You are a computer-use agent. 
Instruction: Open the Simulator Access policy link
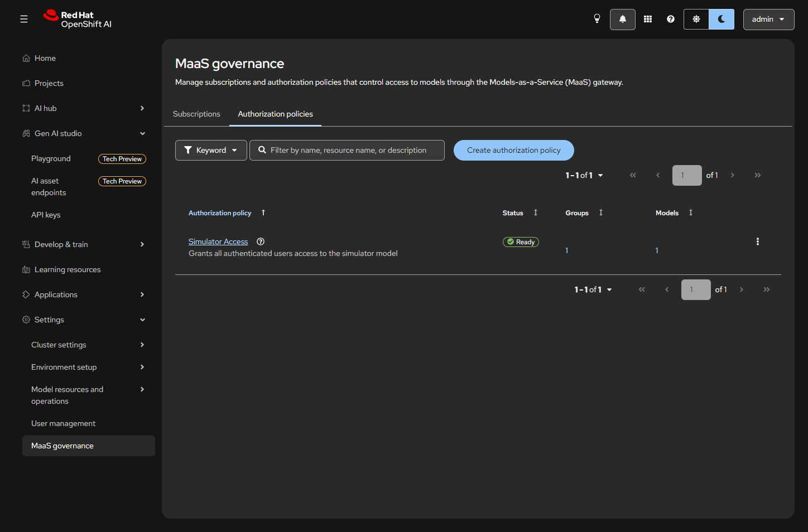pos(218,241)
